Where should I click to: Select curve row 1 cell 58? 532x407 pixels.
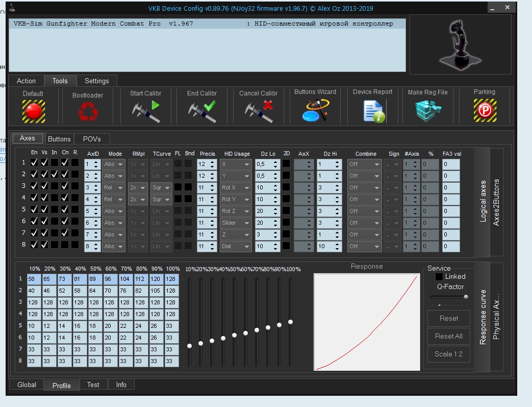click(x=34, y=279)
